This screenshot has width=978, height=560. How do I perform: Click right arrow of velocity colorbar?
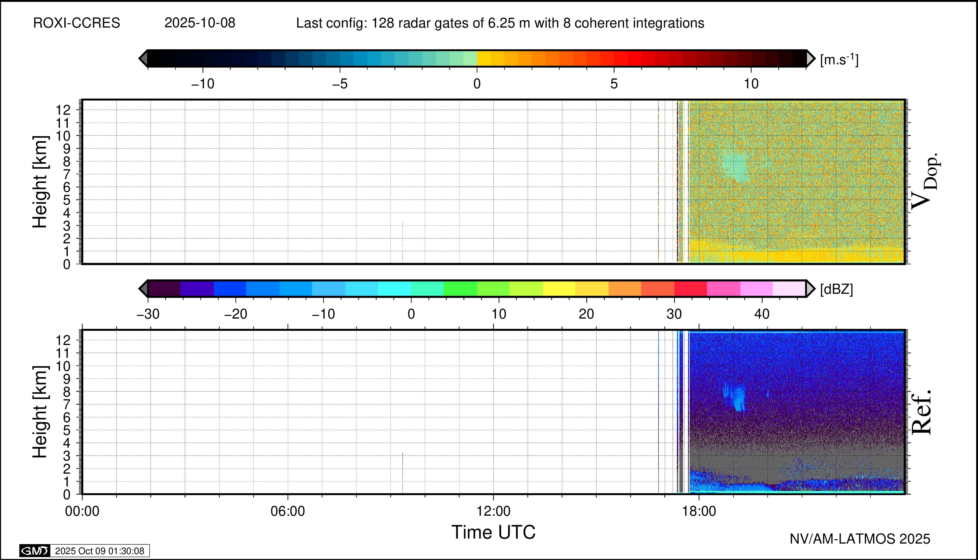pyautogui.click(x=810, y=58)
